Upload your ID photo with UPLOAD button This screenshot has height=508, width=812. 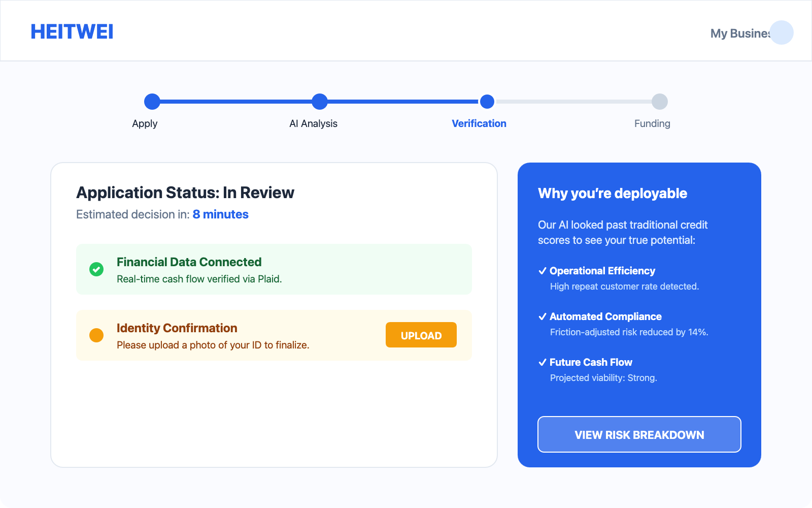point(421,335)
